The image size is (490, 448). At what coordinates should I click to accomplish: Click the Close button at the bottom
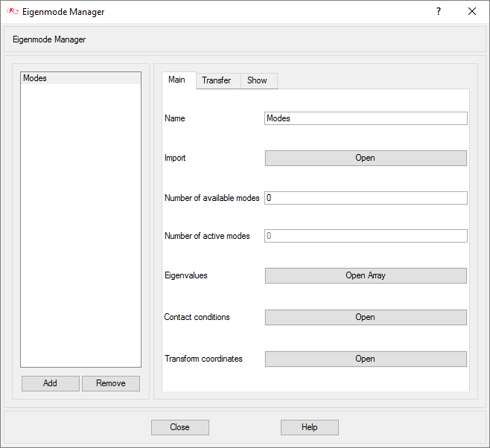(179, 427)
